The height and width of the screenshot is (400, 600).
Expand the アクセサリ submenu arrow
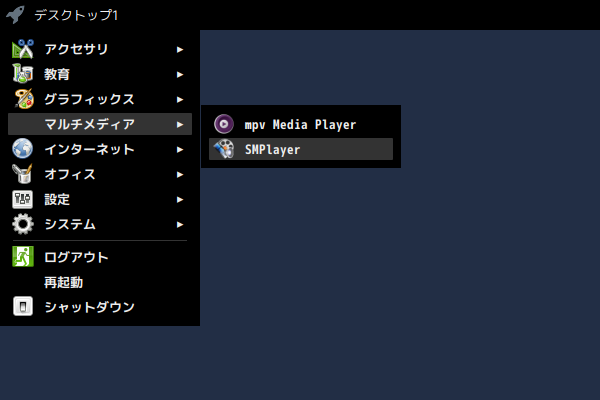click(180, 49)
